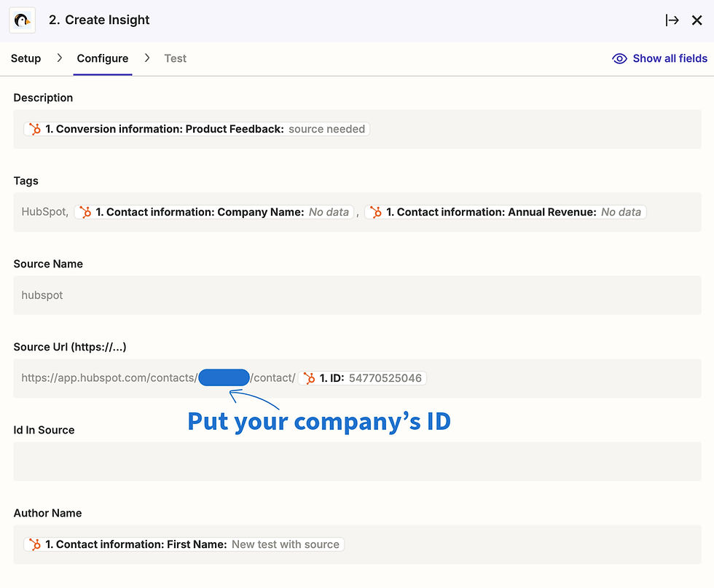Click the HubSpot icon on the ID pill
Image resolution: width=714 pixels, height=588 pixels.
point(310,378)
